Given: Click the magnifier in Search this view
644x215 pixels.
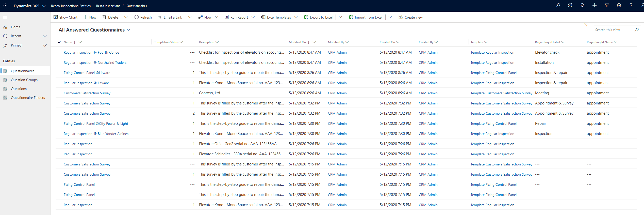Looking at the screenshot, I should tap(636, 30).
